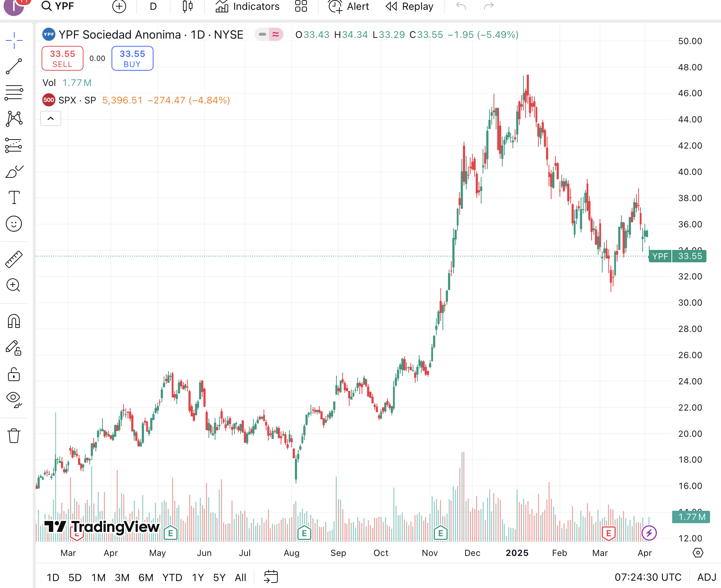Select the 3M time range
Image resolution: width=721 pixels, height=588 pixels.
coord(122,577)
